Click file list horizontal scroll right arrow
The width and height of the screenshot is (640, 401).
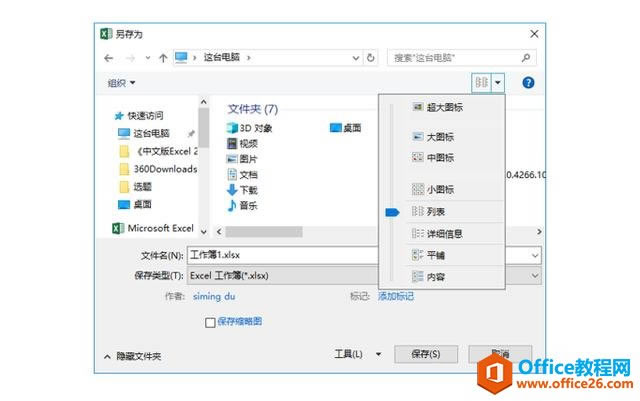(x=539, y=232)
